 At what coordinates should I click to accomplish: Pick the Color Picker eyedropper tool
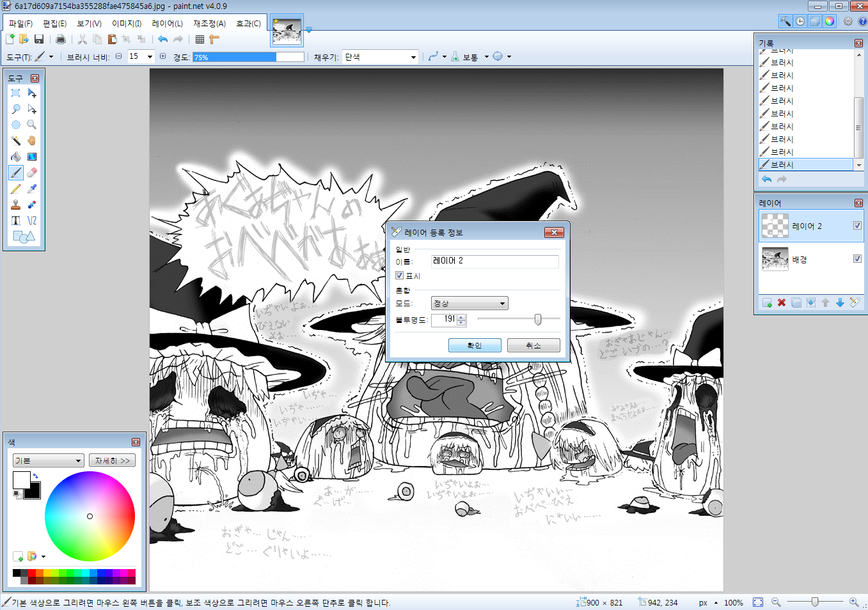[x=32, y=189]
